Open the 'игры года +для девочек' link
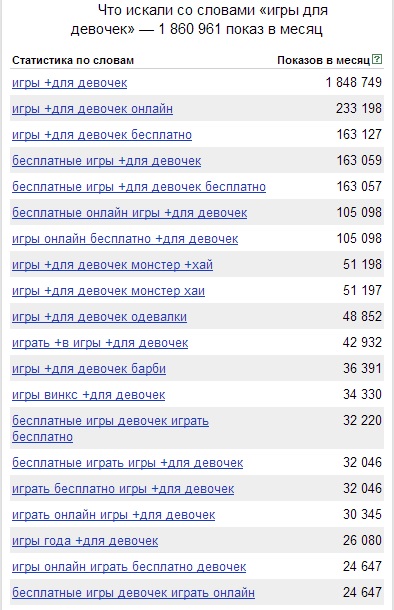The image size is (394, 610). pos(85,541)
